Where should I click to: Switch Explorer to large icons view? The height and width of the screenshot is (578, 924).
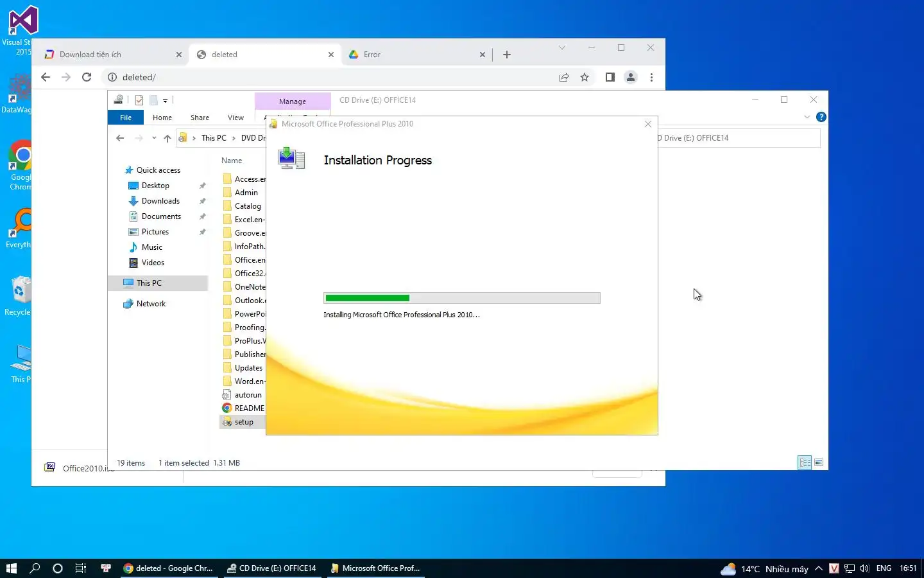tap(819, 462)
